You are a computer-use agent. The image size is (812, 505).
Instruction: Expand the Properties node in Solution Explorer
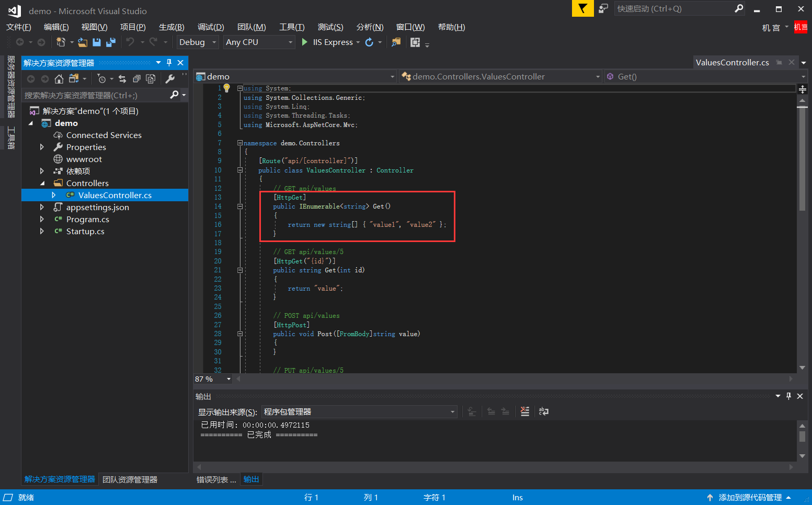click(x=42, y=147)
